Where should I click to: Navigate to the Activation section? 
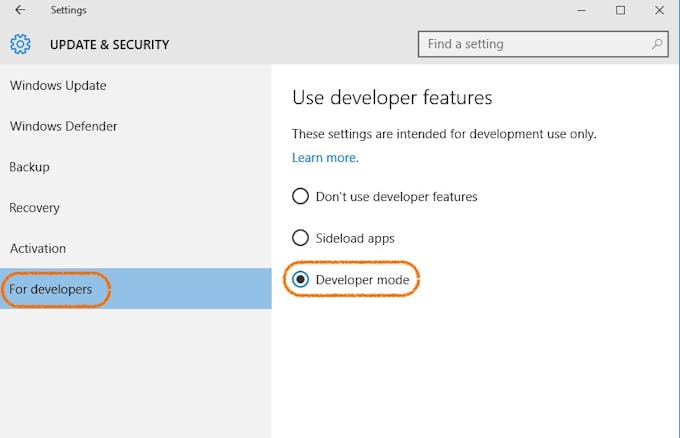point(38,249)
